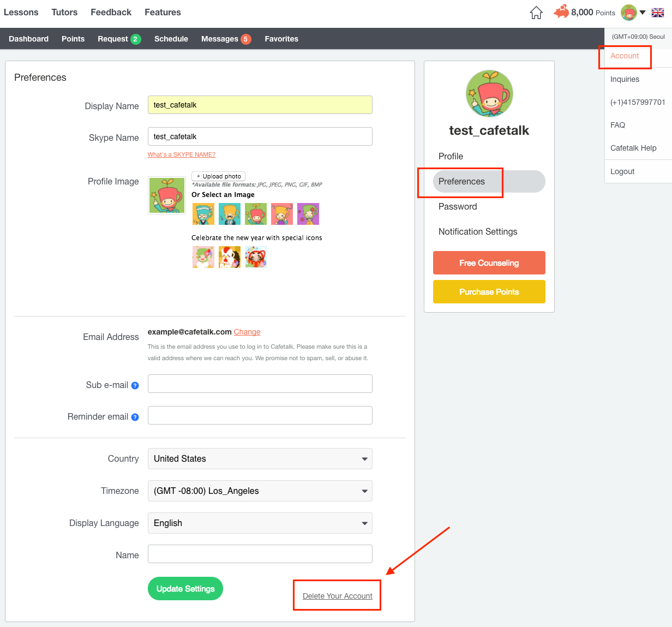
Task: Click the (+1)4157997701 phone number entry
Action: 638,102
